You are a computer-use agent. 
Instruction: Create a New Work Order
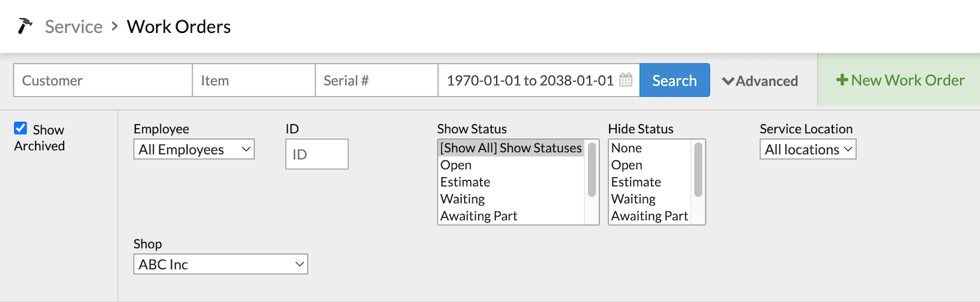pos(900,80)
